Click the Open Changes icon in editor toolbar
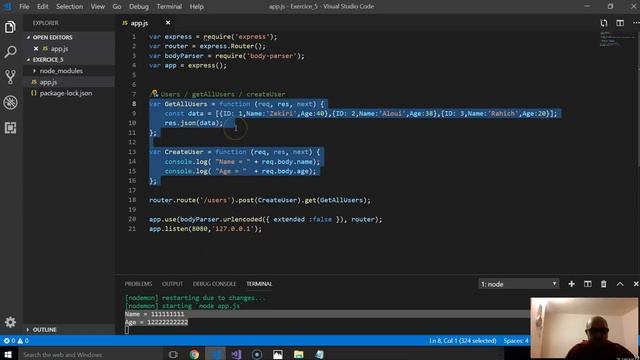Image resolution: width=640 pixels, height=360 pixels. pyautogui.click(x=604, y=23)
